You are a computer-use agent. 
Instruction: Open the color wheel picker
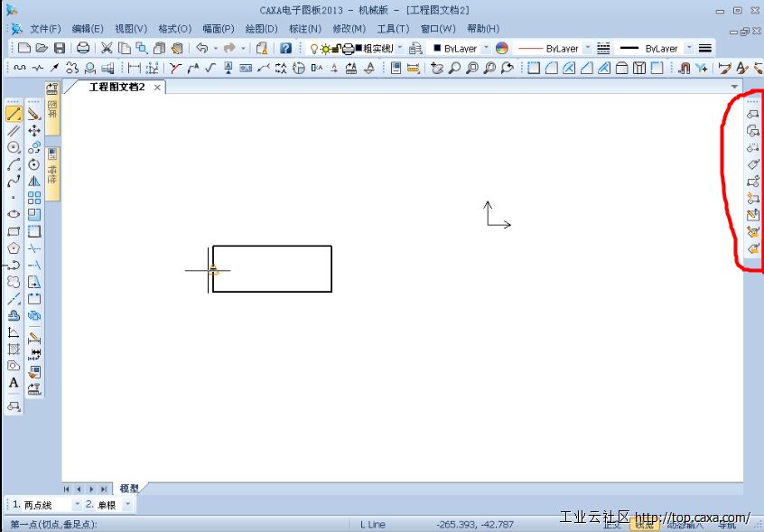coord(501,48)
